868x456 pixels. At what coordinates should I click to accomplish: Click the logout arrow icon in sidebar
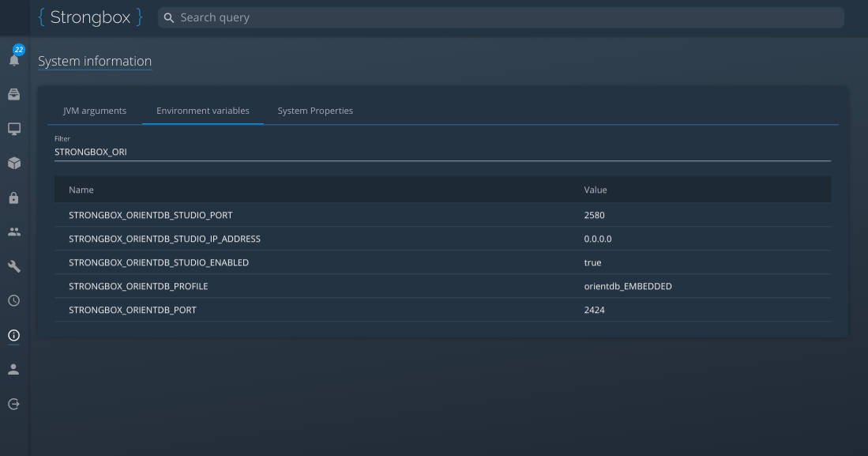tap(14, 404)
